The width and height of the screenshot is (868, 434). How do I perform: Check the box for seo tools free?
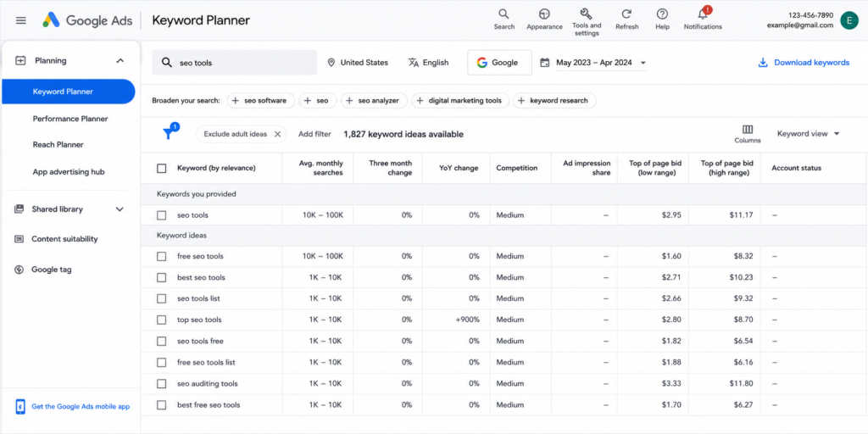(162, 341)
